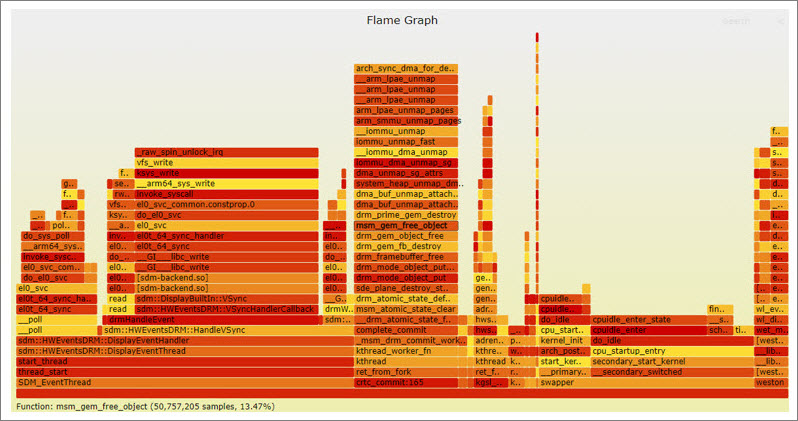This screenshot has width=798, height=421.
Task: Select the cpu_start.. frame
Action: click(564, 330)
